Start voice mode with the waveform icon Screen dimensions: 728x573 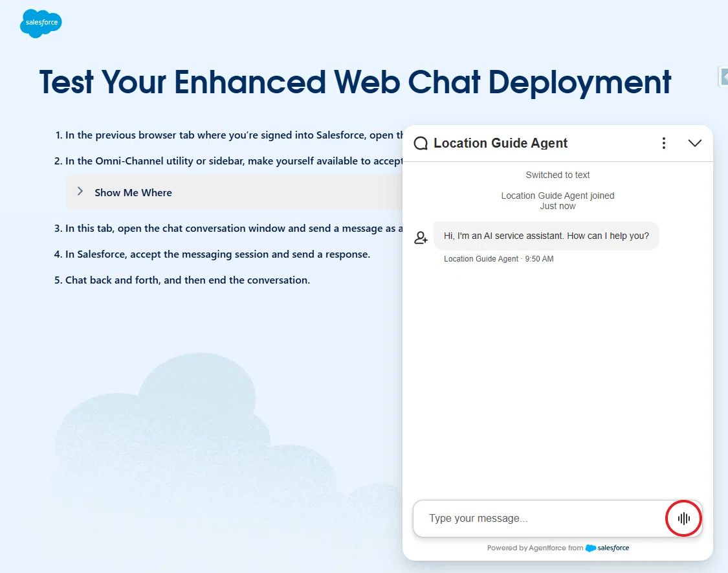pyautogui.click(x=683, y=518)
